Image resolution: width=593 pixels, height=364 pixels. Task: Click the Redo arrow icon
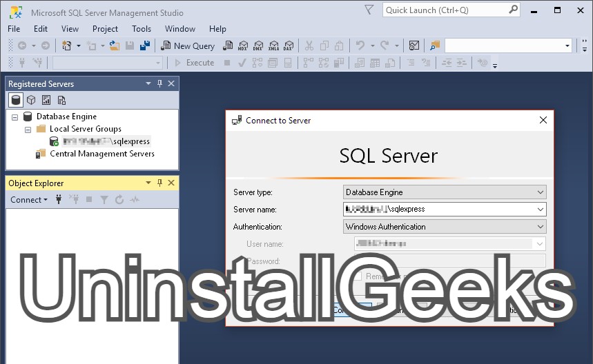[x=385, y=46]
